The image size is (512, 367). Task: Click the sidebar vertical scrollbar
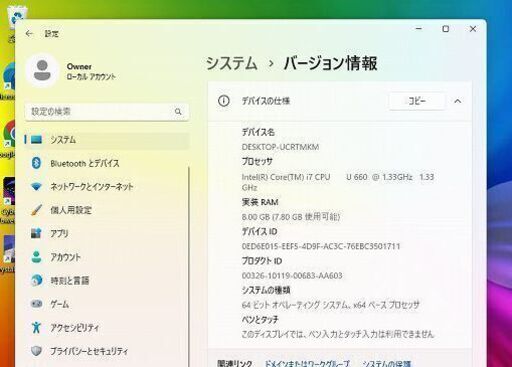[x=189, y=267]
